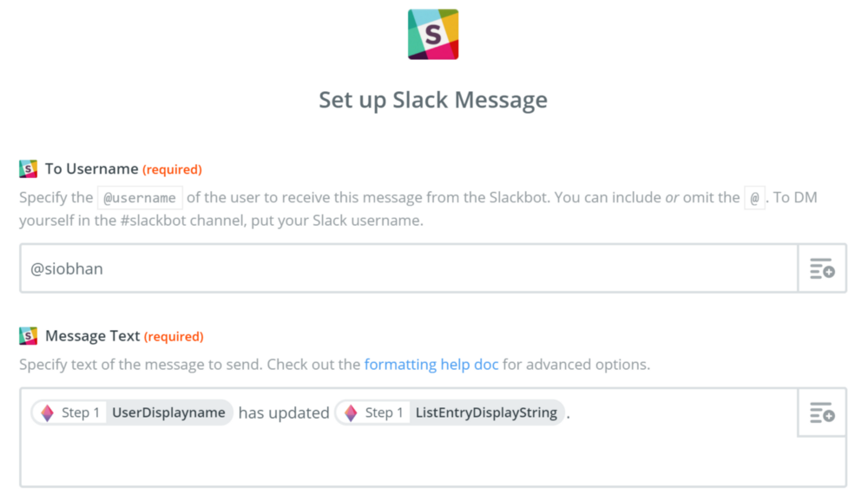Click the UserDisplayname text in first pill
This screenshot has height=495, width=868.
[169, 412]
